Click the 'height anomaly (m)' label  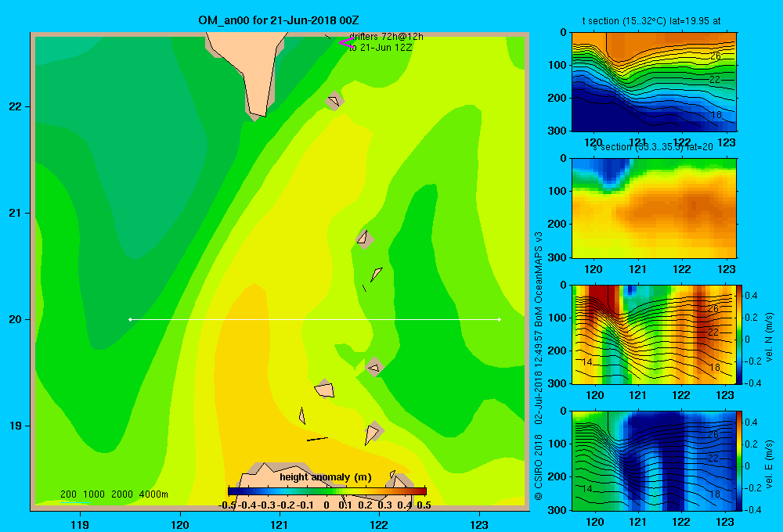pos(326,477)
